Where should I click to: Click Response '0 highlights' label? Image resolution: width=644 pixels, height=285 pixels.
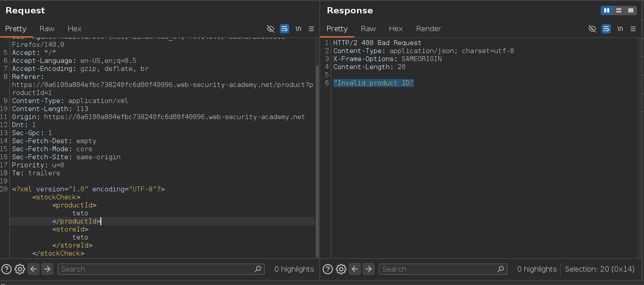click(x=537, y=269)
